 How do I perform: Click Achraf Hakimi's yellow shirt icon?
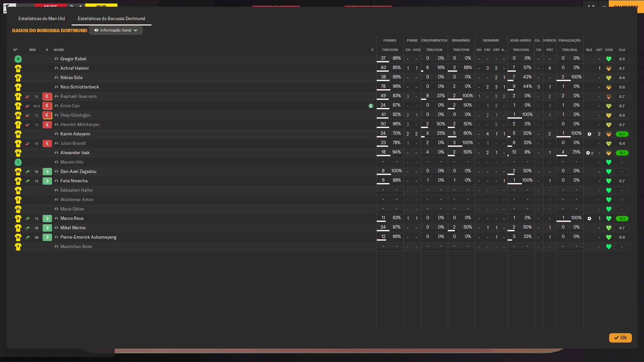[18, 68]
